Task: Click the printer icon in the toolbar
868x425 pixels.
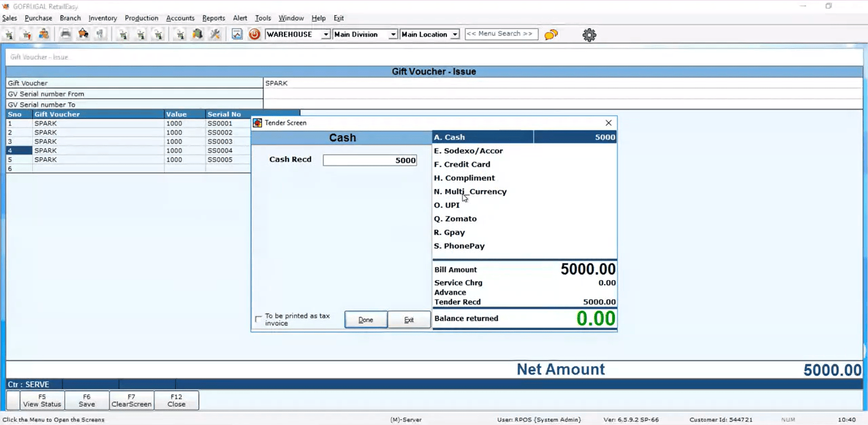Action: 66,34
